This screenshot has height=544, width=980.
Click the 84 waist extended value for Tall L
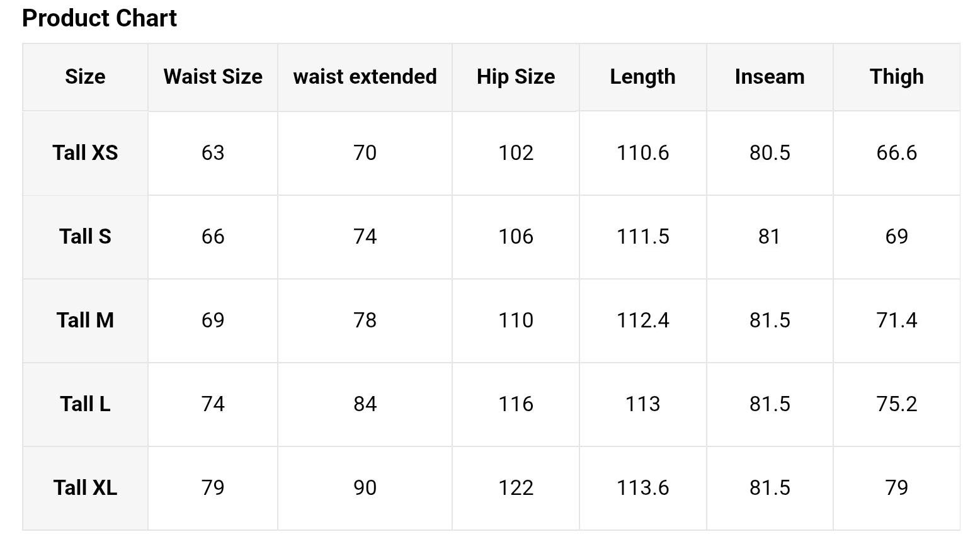[x=365, y=404]
